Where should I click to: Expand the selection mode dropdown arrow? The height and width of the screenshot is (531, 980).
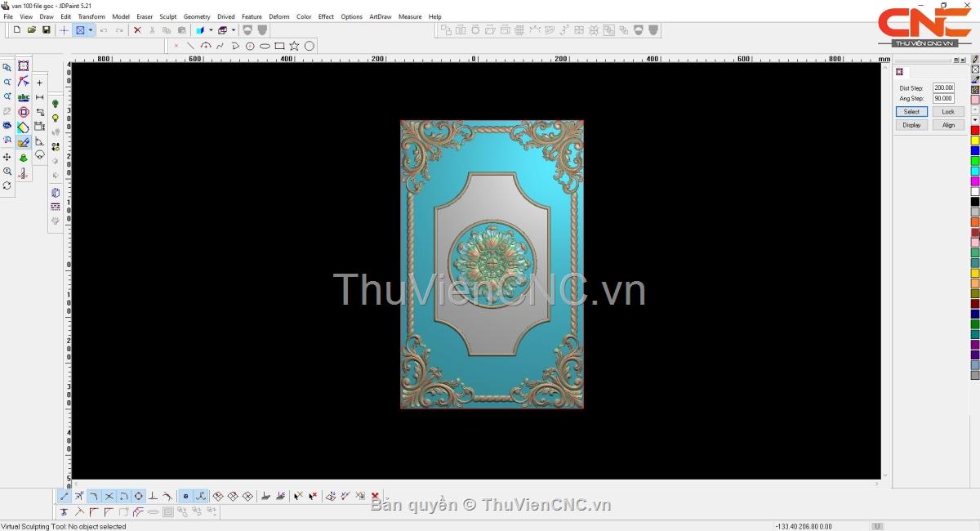tap(91, 30)
